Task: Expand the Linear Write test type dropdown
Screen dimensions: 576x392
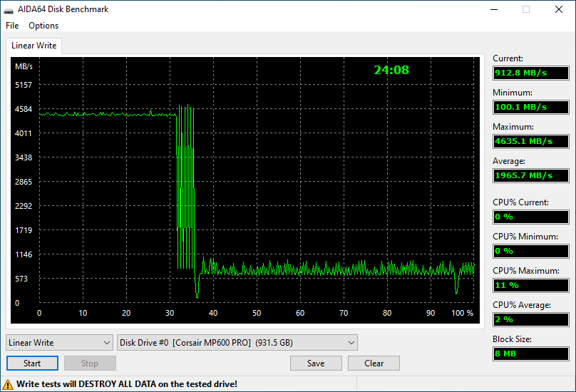Action: [59, 342]
